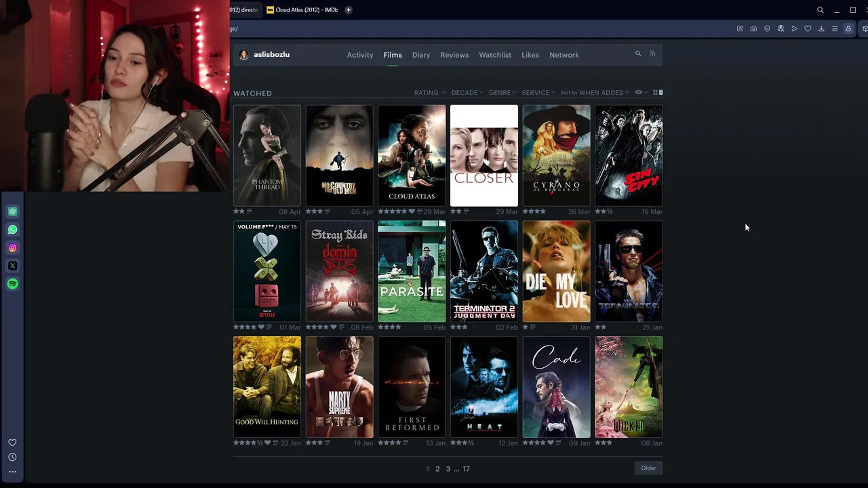Viewport: 868px width, 488px height.
Task: Open the shield privacy protection icon
Action: (x=767, y=28)
